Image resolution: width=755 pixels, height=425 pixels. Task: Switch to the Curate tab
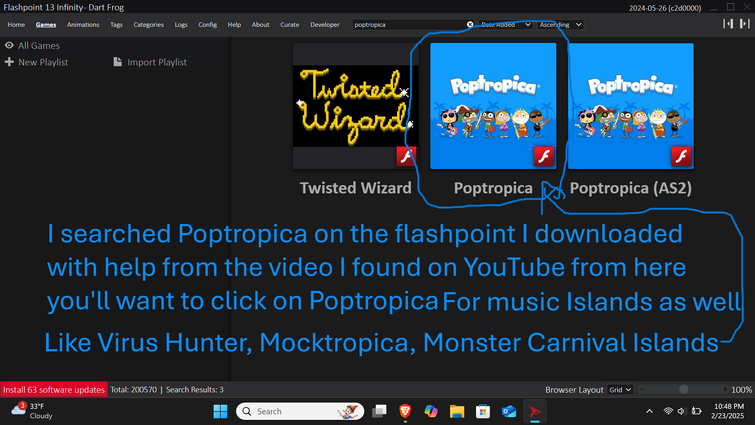[289, 25]
